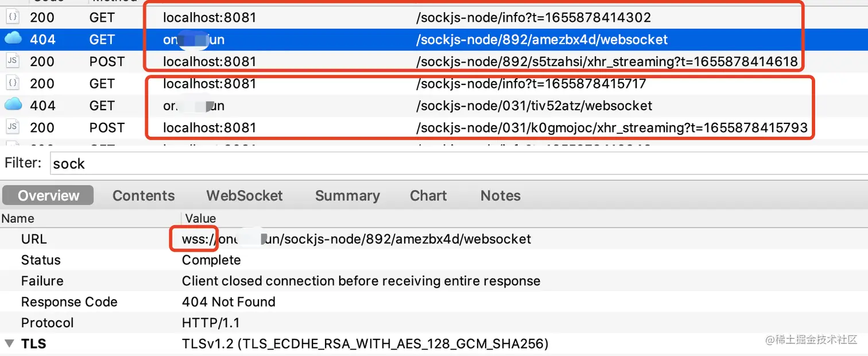The width and height of the screenshot is (868, 356).
Task: Click the JS icon of xhr_streaming 1655878414618 row
Action: click(x=13, y=61)
